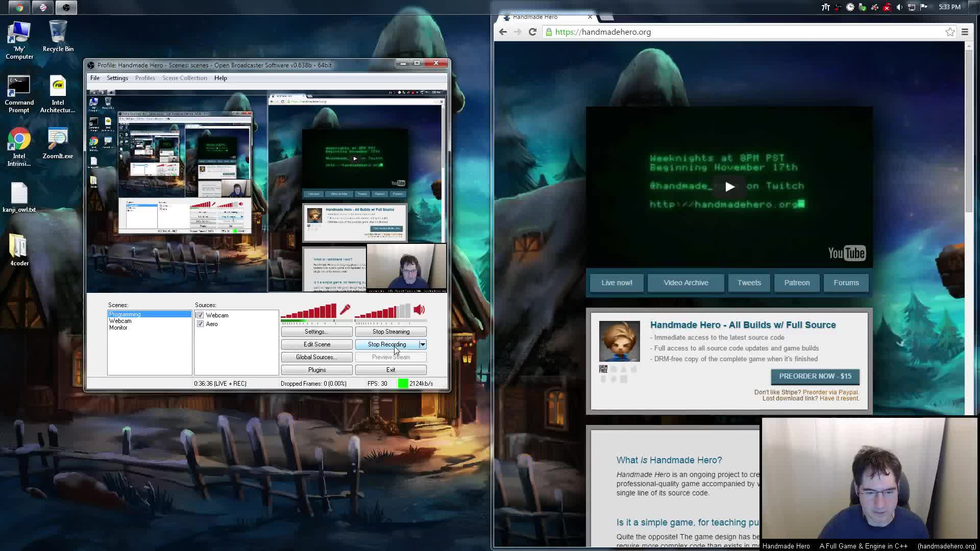Click the Edit Scene button
This screenshot has height=551, width=980.
[316, 344]
